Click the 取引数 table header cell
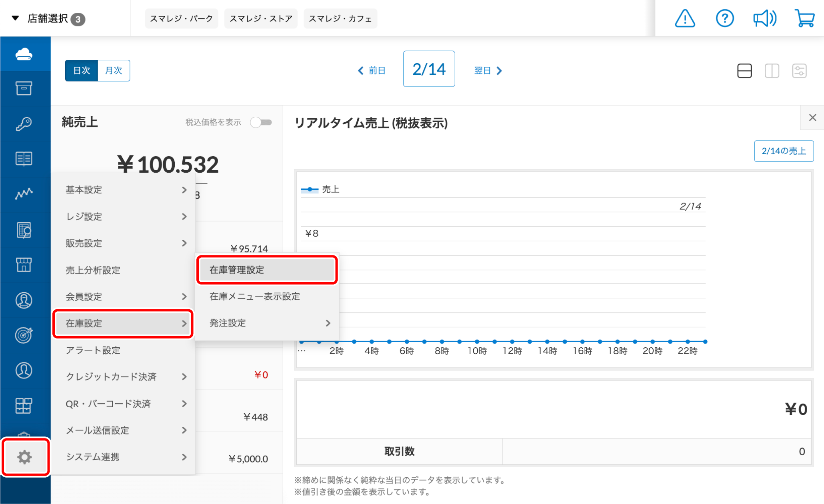The width and height of the screenshot is (824, 504). pos(399,452)
